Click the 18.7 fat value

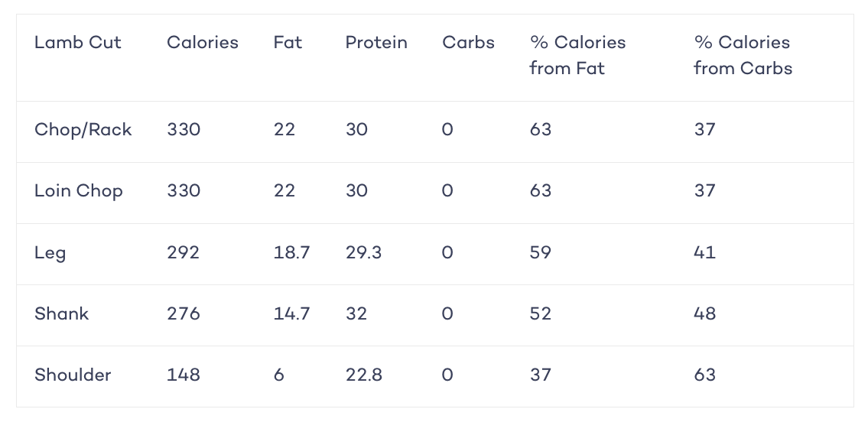(291, 253)
